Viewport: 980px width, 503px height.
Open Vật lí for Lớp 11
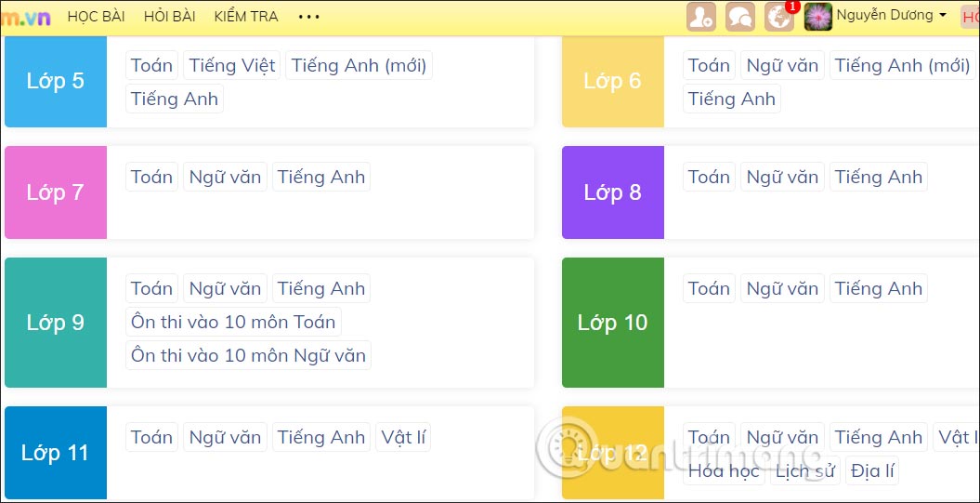pos(403,437)
